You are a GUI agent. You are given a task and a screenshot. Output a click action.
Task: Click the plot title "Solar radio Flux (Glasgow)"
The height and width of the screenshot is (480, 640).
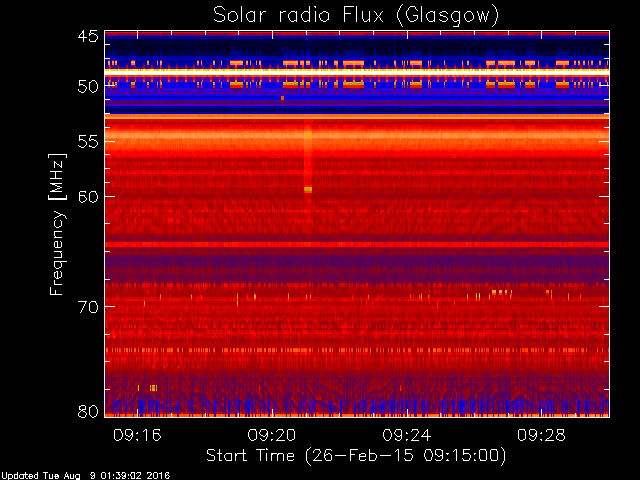[x=356, y=16]
